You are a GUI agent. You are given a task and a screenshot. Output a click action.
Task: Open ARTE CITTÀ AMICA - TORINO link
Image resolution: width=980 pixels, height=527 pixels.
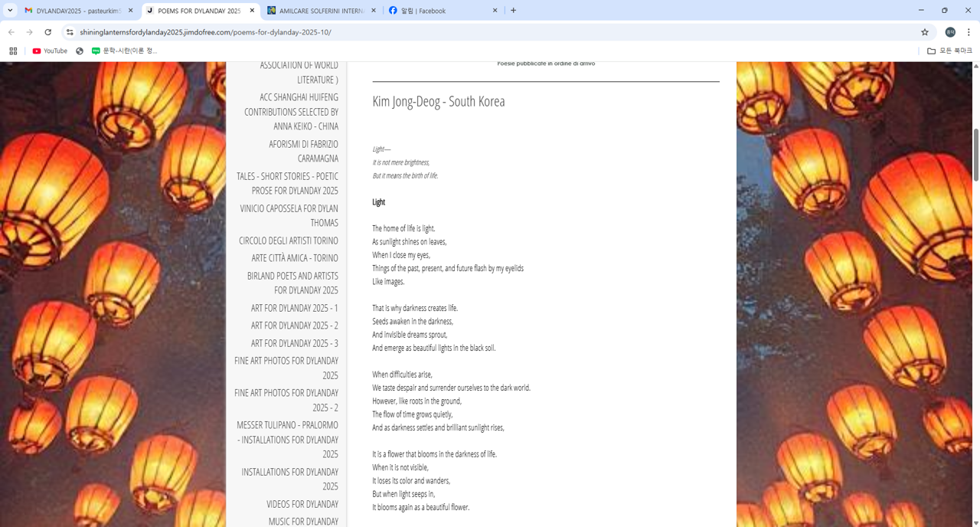295,258
